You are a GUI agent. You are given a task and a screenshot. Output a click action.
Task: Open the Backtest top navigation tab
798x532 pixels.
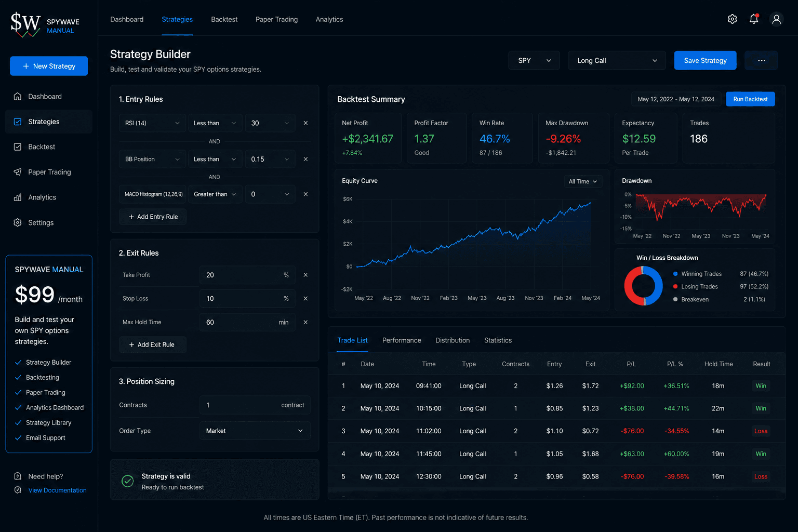(x=224, y=19)
